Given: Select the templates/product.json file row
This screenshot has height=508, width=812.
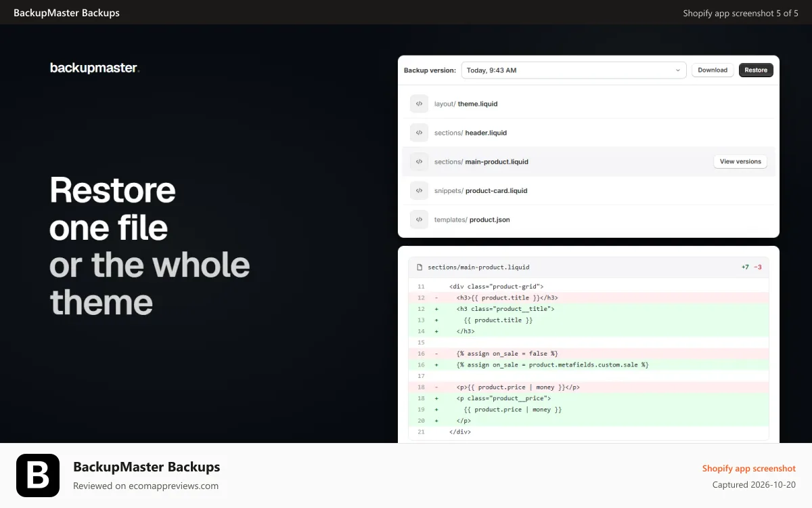Looking at the screenshot, I should coord(589,219).
